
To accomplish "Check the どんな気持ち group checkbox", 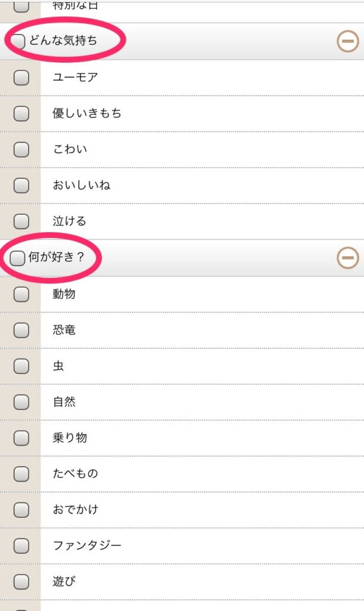I will coord(17,41).
